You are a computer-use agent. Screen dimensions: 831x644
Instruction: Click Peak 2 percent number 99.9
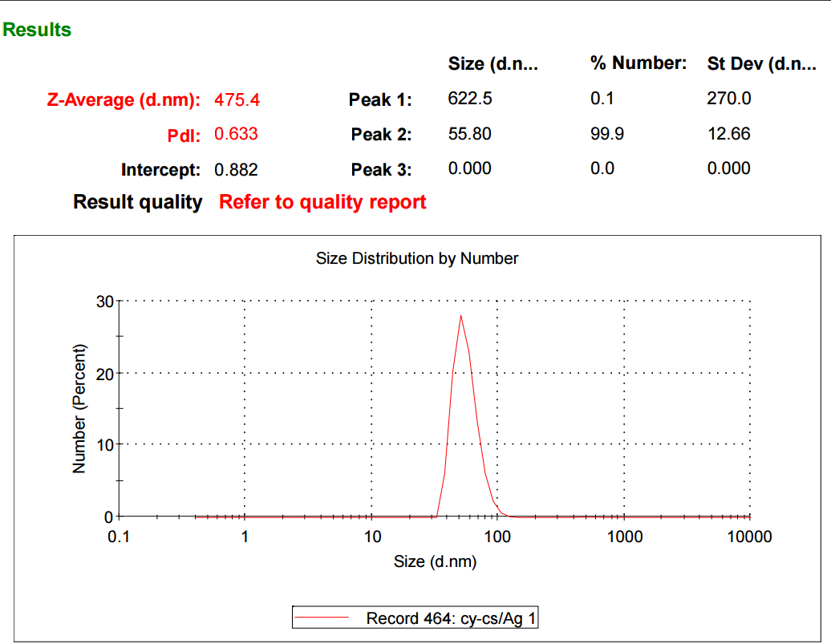tap(607, 134)
